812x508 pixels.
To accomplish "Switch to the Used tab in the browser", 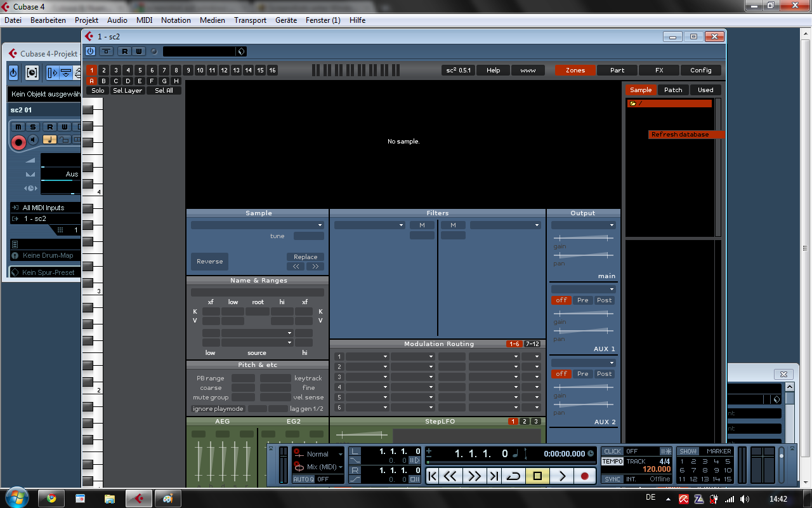I will pos(705,90).
